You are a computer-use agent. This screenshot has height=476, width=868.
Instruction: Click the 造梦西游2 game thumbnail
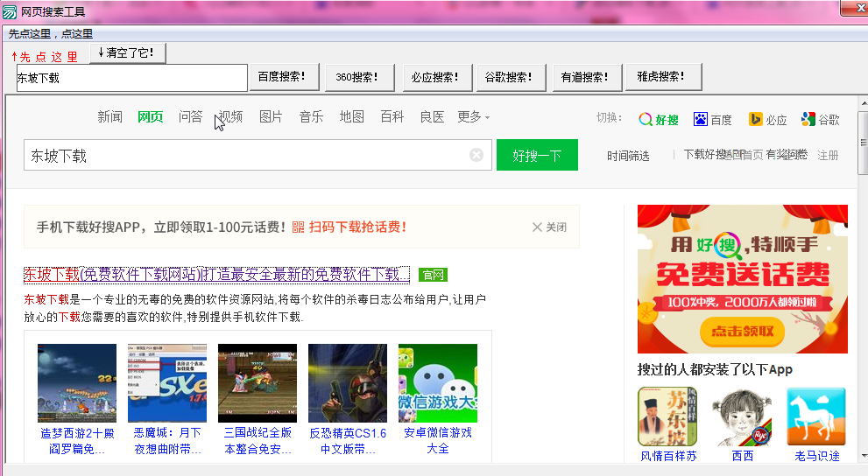pos(77,383)
